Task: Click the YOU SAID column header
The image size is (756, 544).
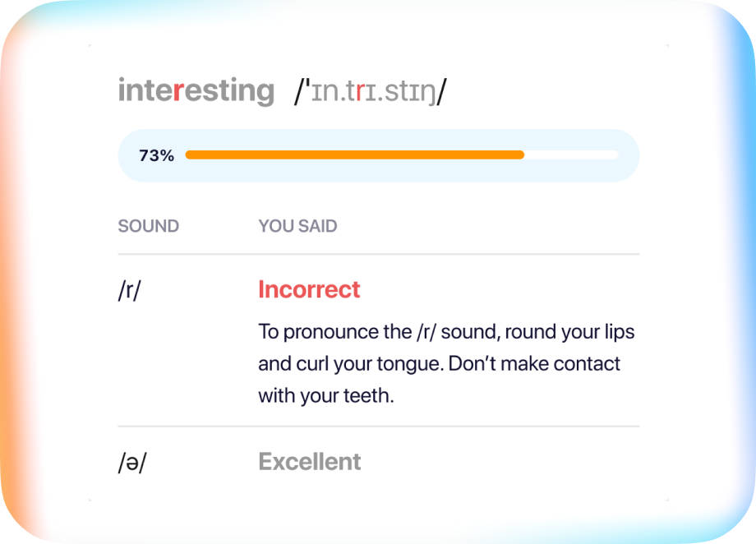Action: coord(297,227)
